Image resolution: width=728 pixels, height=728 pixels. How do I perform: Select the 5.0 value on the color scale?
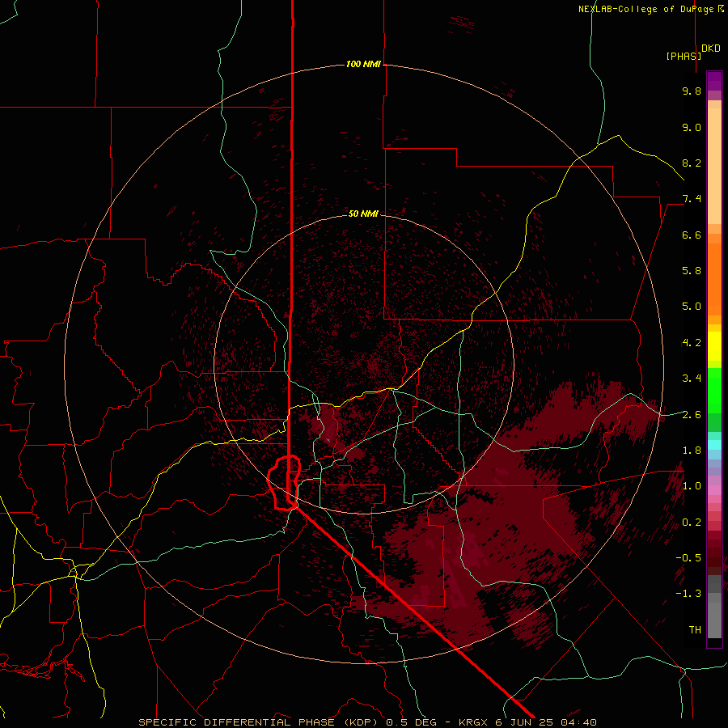tap(692, 307)
